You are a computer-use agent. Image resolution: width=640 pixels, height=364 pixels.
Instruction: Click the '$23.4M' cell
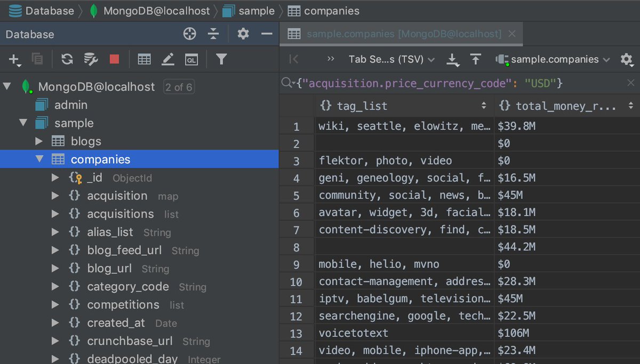coord(567,351)
